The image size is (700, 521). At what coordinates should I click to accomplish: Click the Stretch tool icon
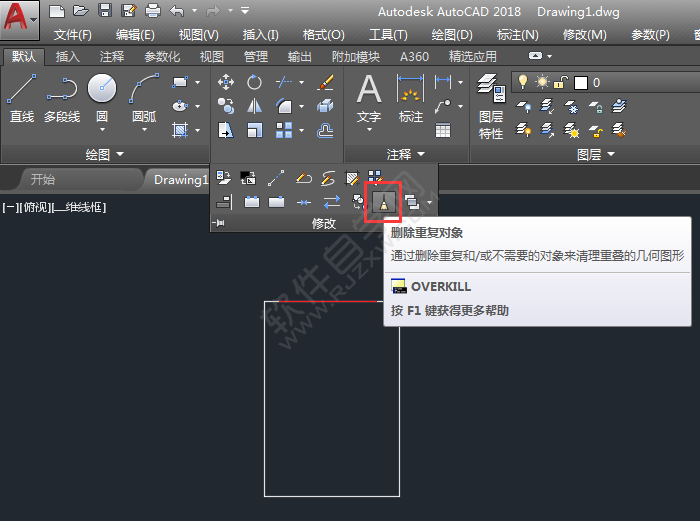pos(226,130)
